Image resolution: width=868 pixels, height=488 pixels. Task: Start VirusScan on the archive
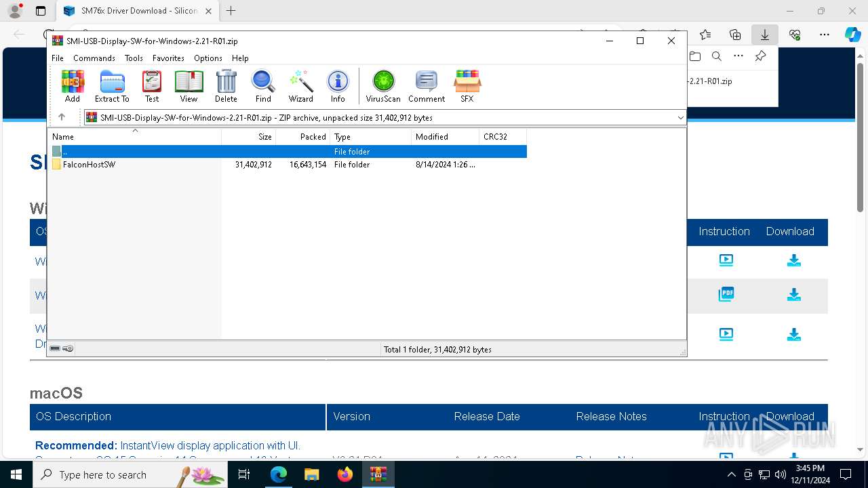point(383,86)
